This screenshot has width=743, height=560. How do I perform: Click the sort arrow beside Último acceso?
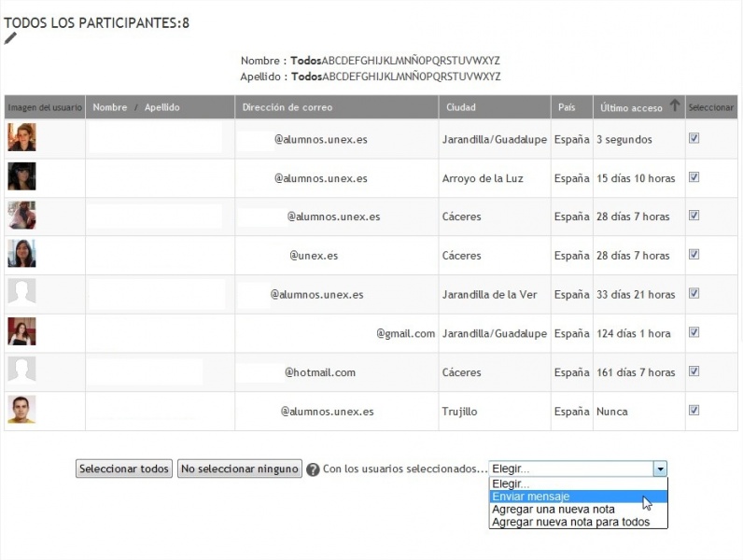click(x=675, y=106)
